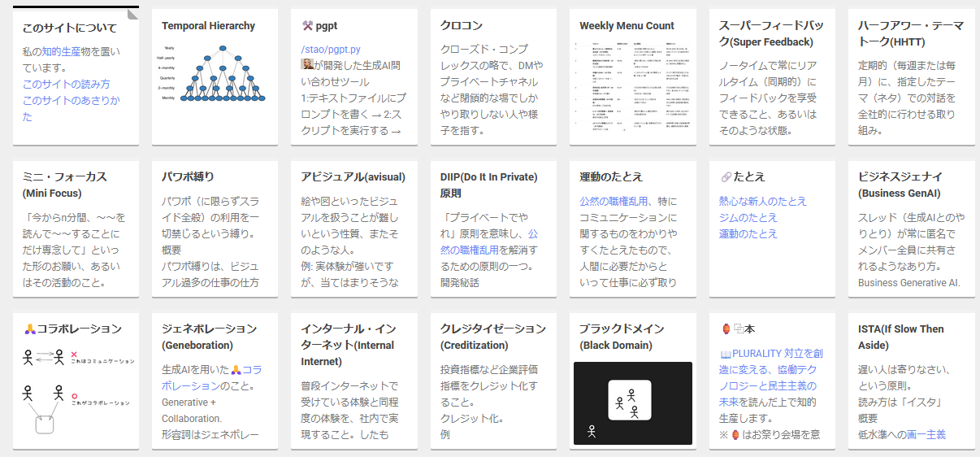
Task: Click the ブラックドメイン (Black Domain) title text
Action: click(622, 337)
